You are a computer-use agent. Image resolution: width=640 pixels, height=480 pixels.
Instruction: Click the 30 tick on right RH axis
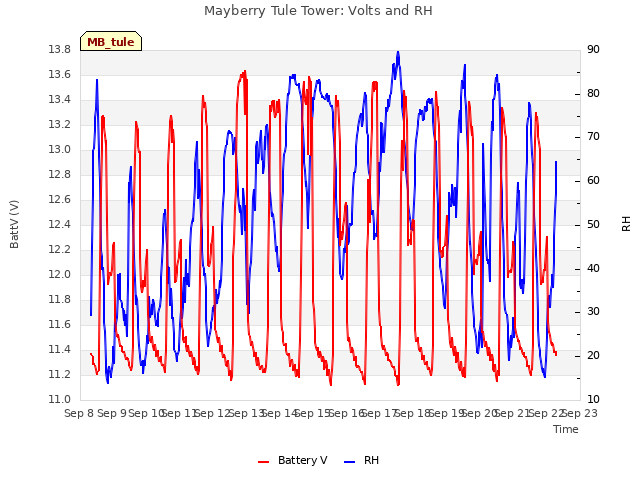coord(593,312)
